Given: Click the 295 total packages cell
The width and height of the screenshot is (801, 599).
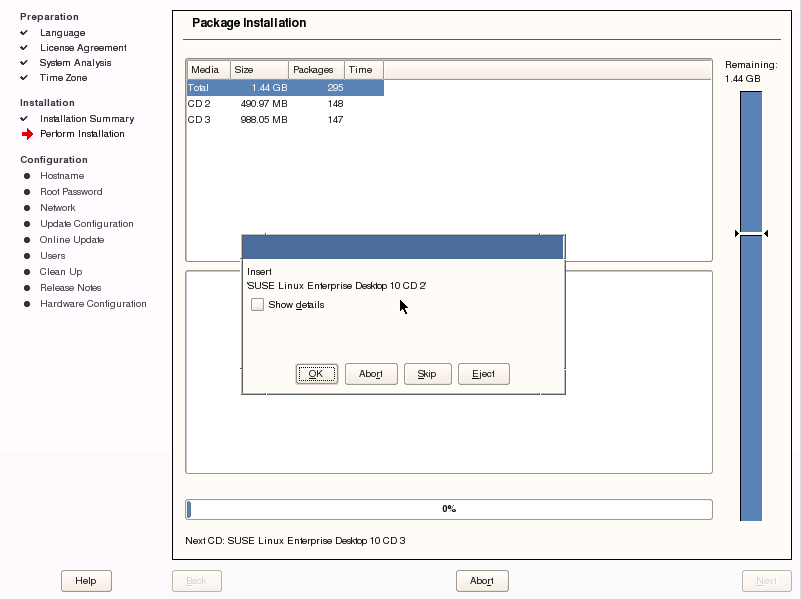Looking at the screenshot, I should pyautogui.click(x=335, y=88).
